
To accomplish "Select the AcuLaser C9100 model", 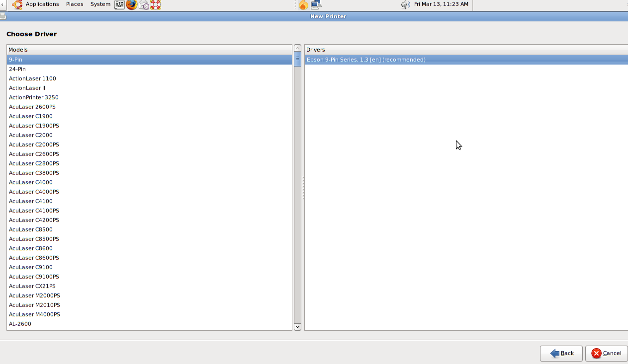I will pos(149,267).
